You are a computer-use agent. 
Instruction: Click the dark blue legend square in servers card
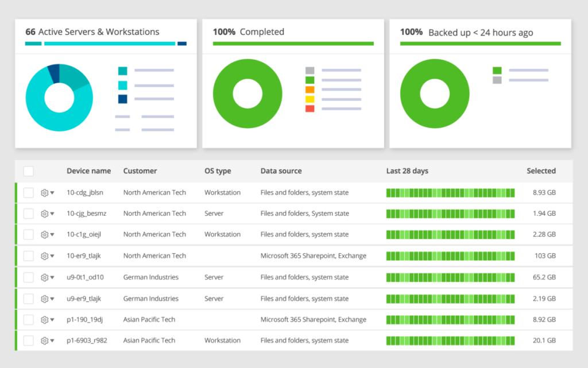click(x=122, y=99)
